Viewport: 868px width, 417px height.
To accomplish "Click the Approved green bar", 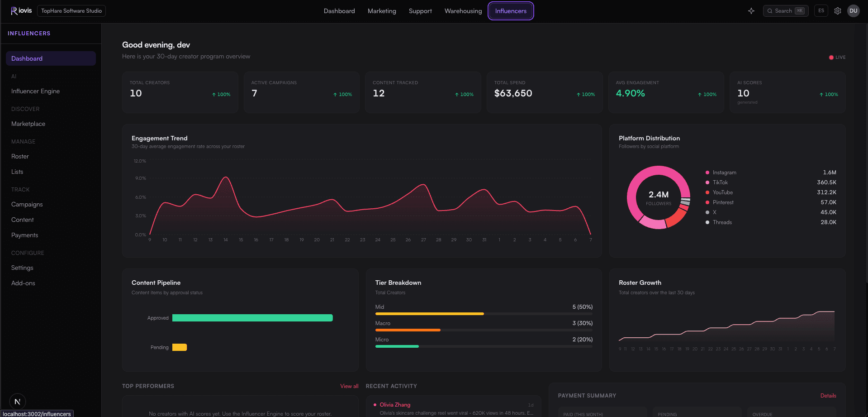I will 252,318.
